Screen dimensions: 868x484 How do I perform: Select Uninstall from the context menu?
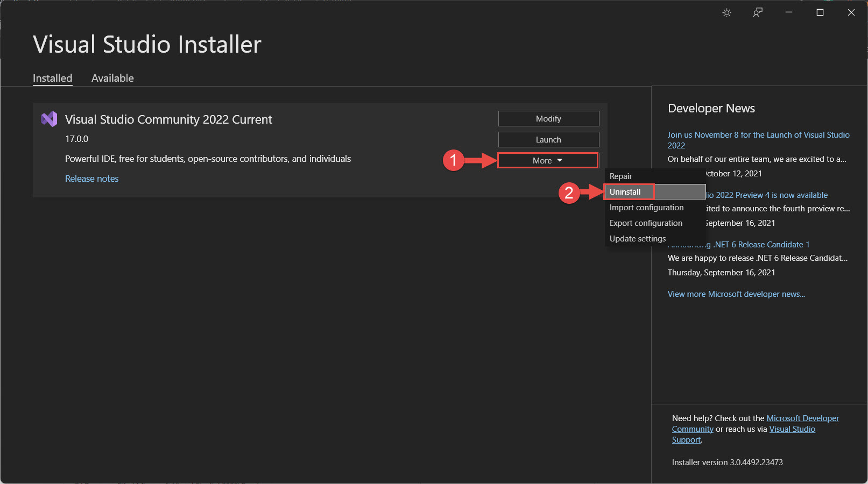[x=627, y=191]
